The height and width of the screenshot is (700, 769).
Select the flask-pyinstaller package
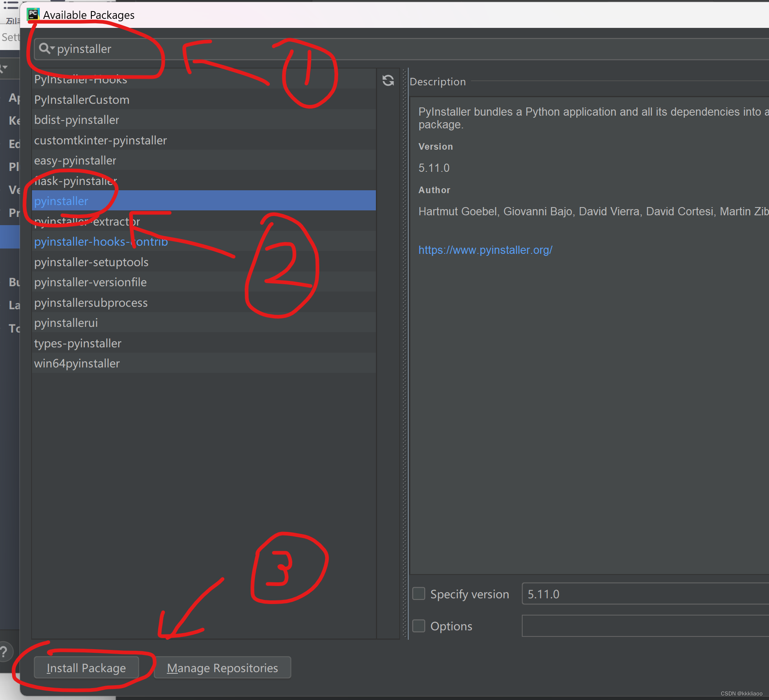(x=204, y=180)
